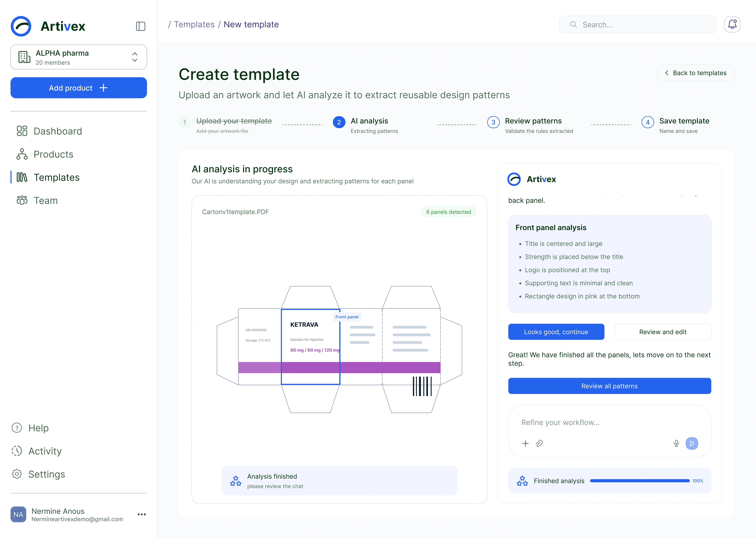Click 'Rectangle design in pink at the bottom'
This screenshot has width=756, height=538.
click(582, 296)
